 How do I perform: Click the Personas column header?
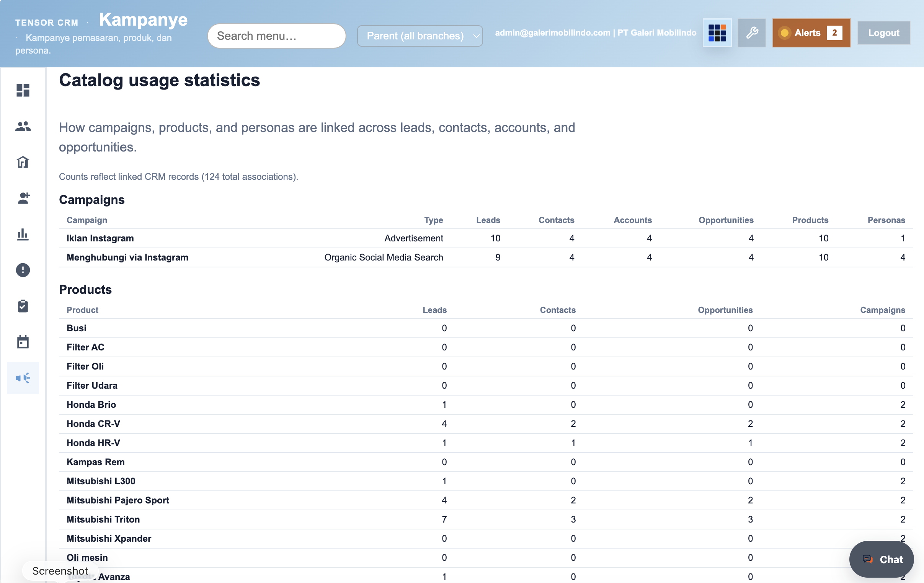(x=886, y=220)
